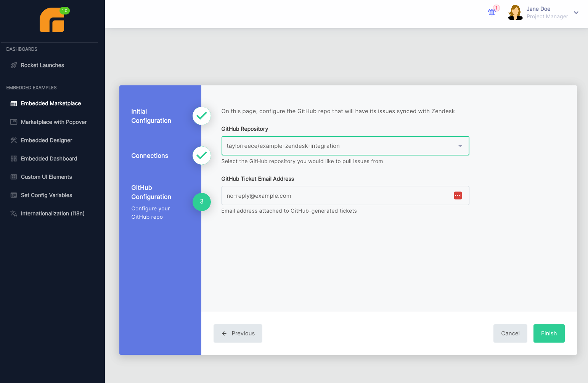588x383 pixels.
Task: Open notifications via the bell icon
Action: pos(492,13)
